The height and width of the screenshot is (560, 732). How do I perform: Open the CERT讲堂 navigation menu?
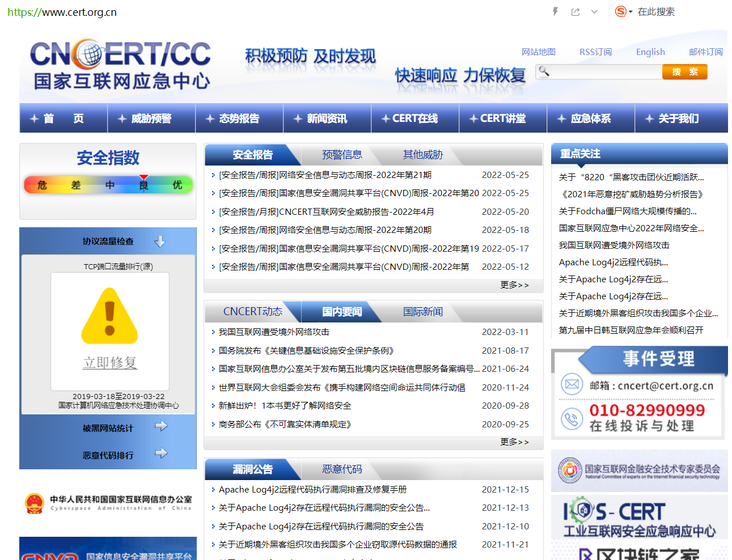pyautogui.click(x=503, y=118)
